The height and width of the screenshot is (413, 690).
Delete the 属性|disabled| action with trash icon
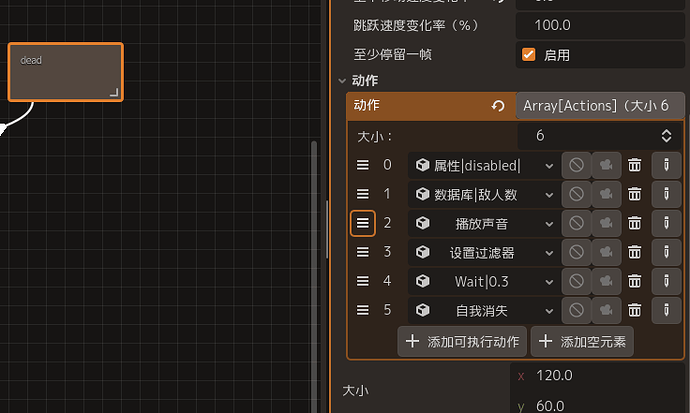pos(634,165)
